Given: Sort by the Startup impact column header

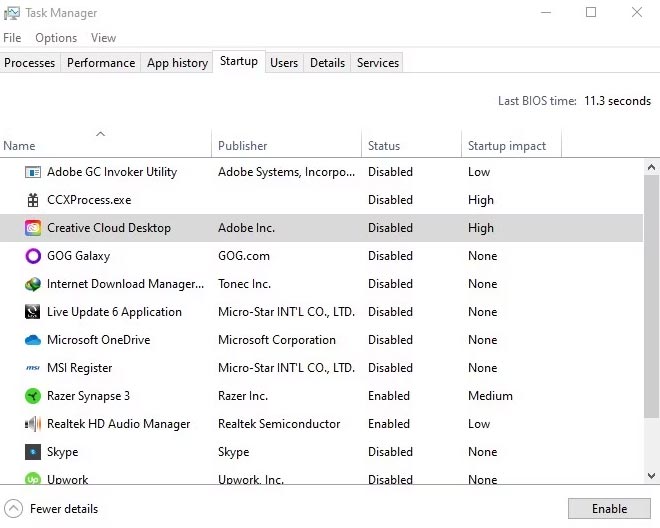Looking at the screenshot, I should click(x=511, y=146).
